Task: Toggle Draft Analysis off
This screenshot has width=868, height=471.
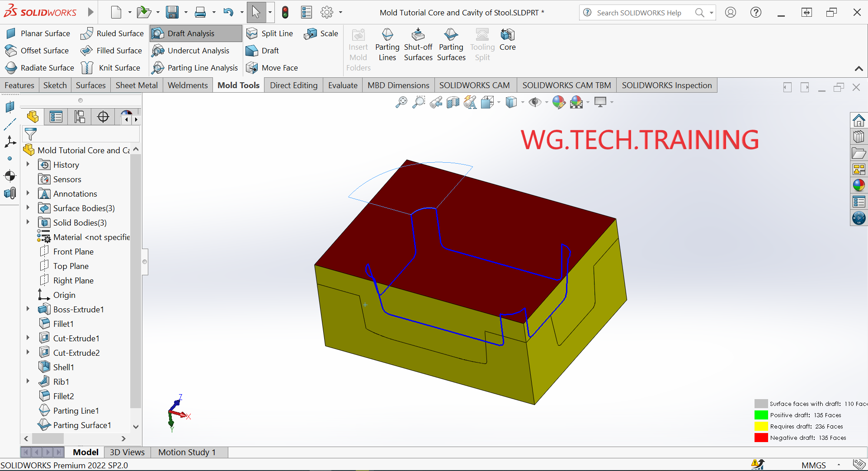Action: click(x=196, y=33)
